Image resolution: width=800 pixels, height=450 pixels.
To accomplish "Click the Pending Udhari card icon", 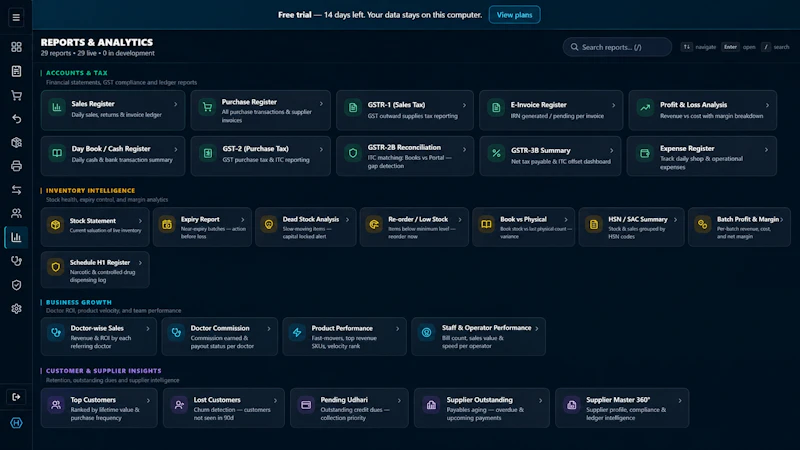I will click(x=306, y=405).
